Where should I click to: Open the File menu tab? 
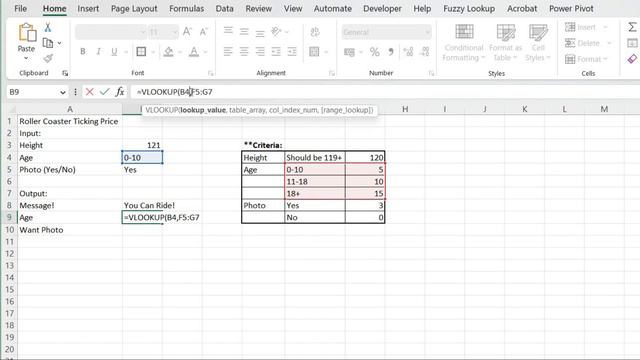(20, 9)
